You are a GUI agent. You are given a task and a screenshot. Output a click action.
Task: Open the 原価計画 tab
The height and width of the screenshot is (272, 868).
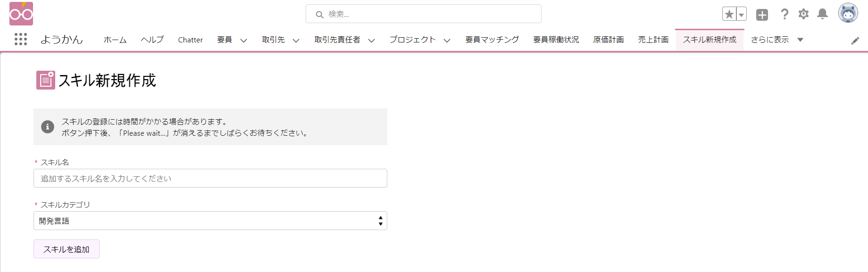tap(609, 40)
